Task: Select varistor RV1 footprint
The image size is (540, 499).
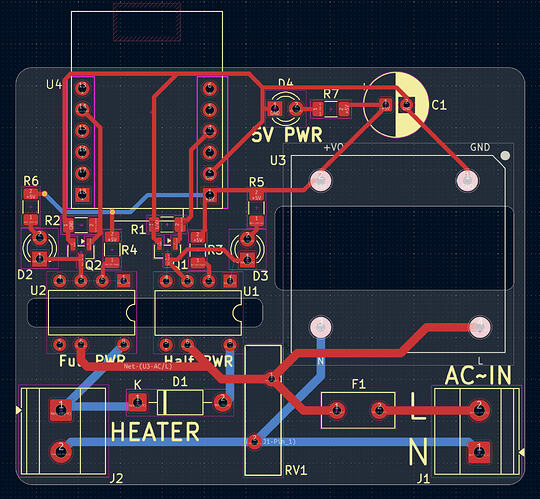Action: coord(263,411)
